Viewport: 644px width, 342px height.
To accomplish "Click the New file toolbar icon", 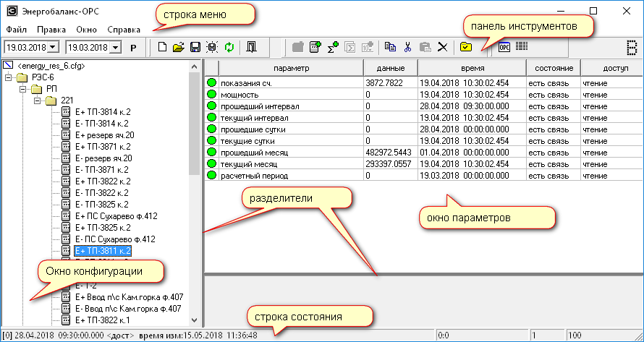I will [x=162, y=47].
